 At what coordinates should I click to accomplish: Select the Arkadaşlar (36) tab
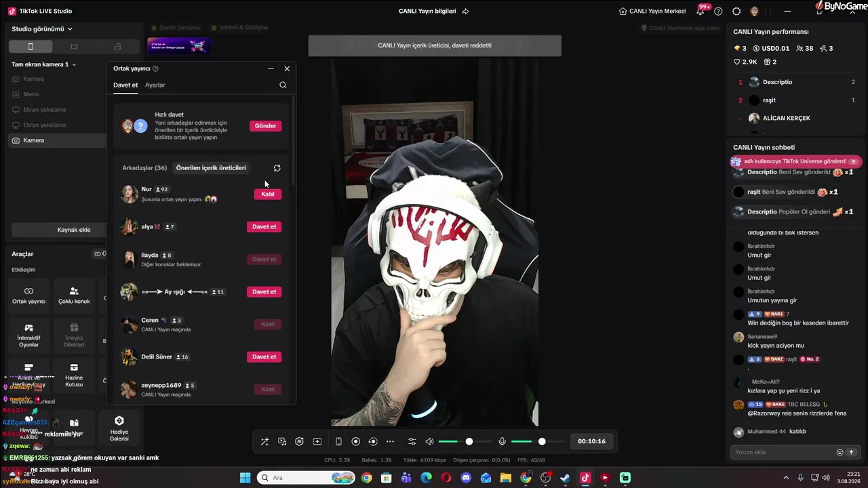144,168
